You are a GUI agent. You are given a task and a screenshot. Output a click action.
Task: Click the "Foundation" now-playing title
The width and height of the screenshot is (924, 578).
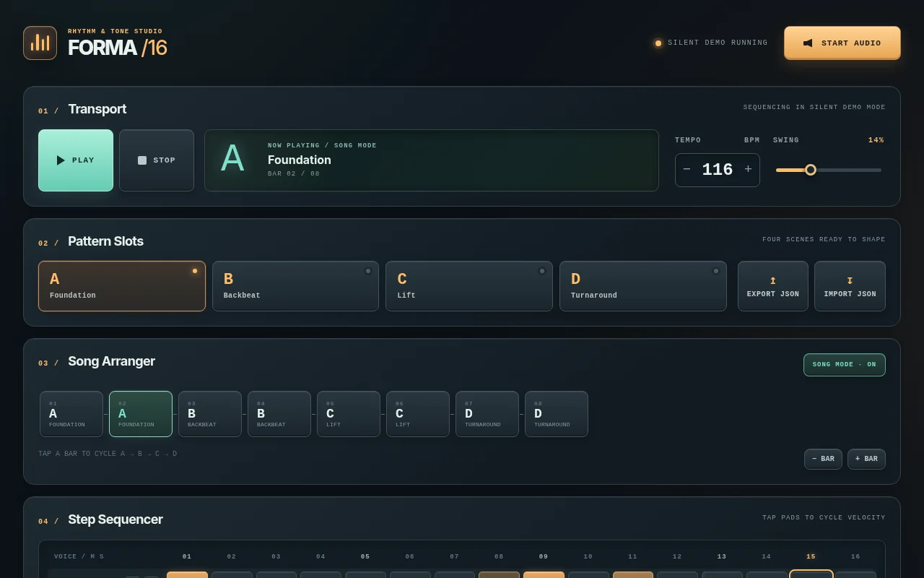coord(300,160)
